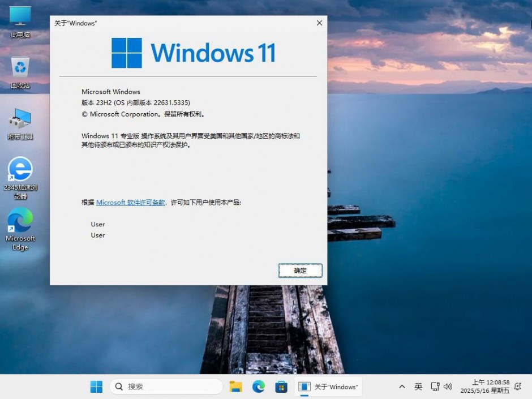This screenshot has width=532, height=399.
Task: Open the This PC desktop icon
Action: (x=20, y=22)
